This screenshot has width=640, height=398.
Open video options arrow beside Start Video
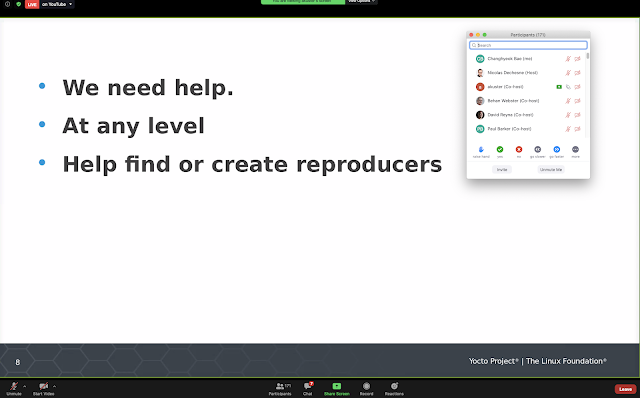54,386
